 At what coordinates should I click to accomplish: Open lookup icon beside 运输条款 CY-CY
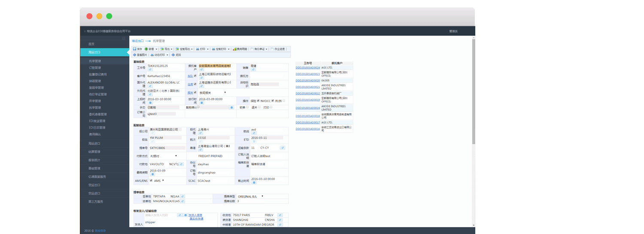pos(283,148)
